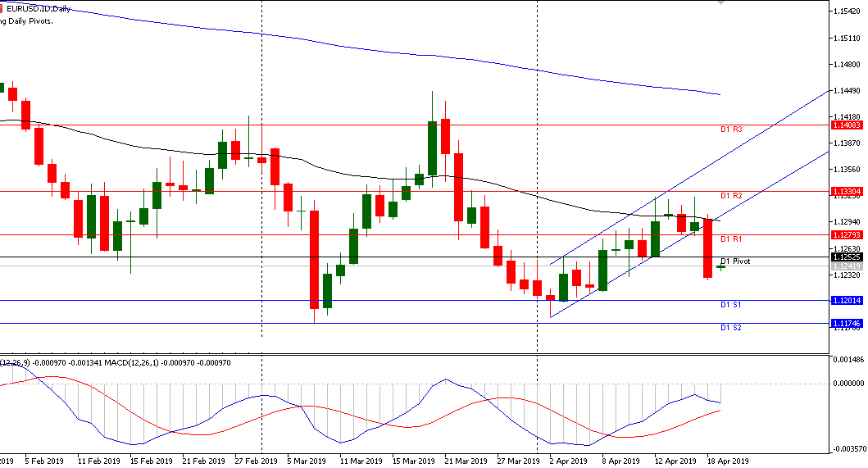Click the 12 Apr 2019 date label
The height and width of the screenshot is (468, 868).
675,461
